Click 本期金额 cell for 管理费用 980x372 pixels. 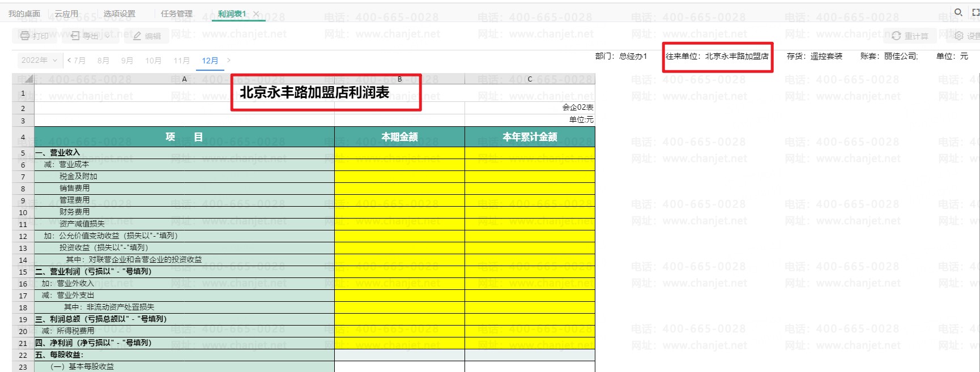tap(399, 200)
